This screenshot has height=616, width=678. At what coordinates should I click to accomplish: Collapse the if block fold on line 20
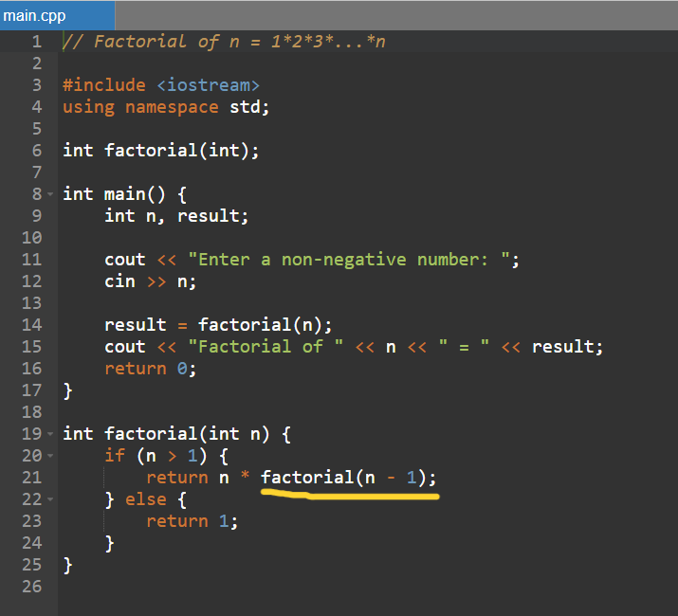pos(50,455)
